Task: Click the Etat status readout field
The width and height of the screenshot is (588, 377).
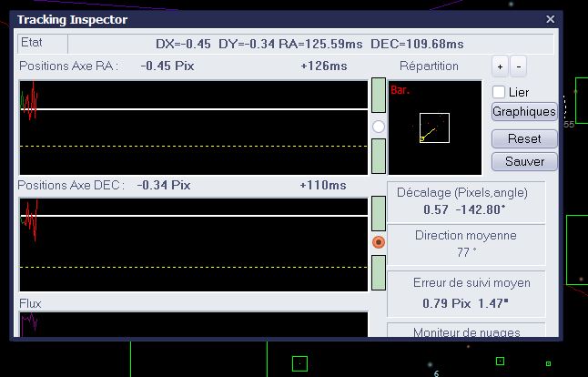Action: pos(309,44)
